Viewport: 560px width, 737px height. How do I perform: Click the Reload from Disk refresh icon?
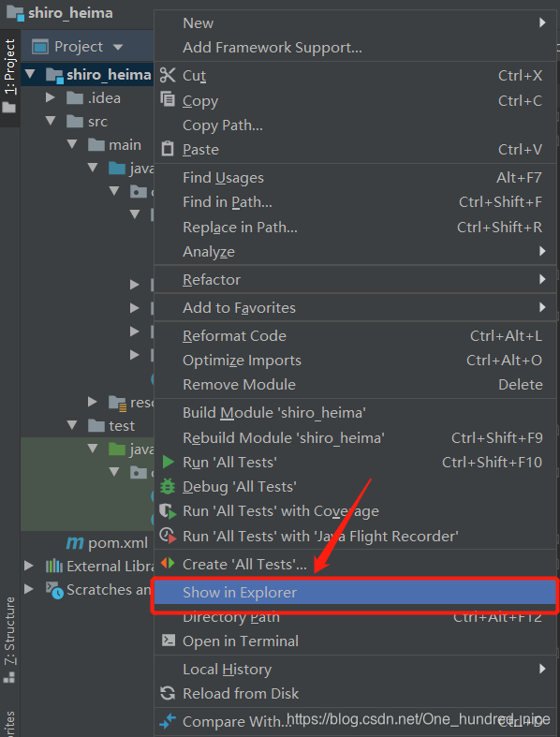(168, 693)
